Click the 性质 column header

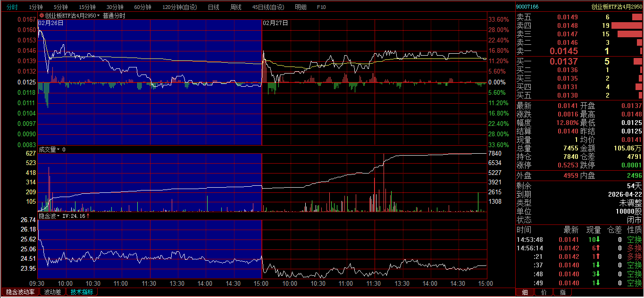pyautogui.click(x=634, y=230)
